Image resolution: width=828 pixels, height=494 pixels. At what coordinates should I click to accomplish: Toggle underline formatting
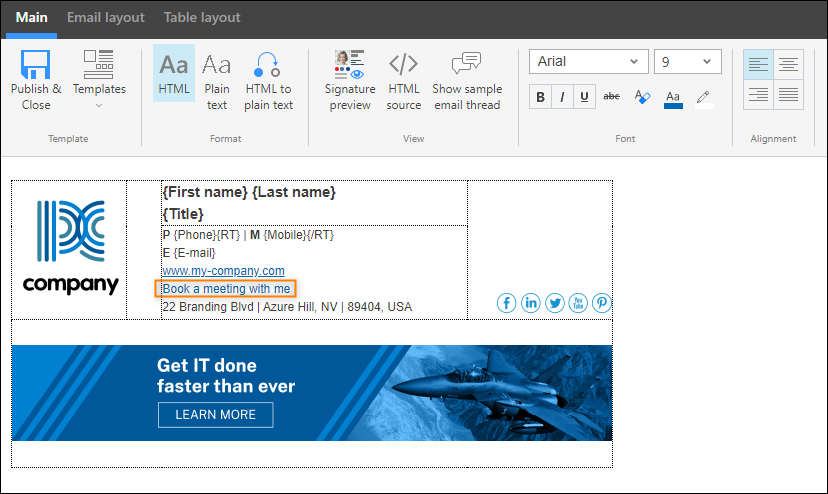585,97
